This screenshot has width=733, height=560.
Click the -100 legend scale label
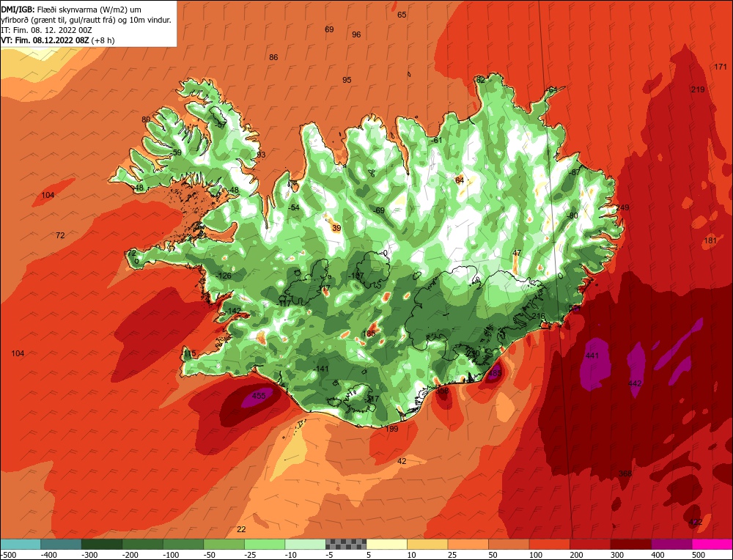point(171,555)
